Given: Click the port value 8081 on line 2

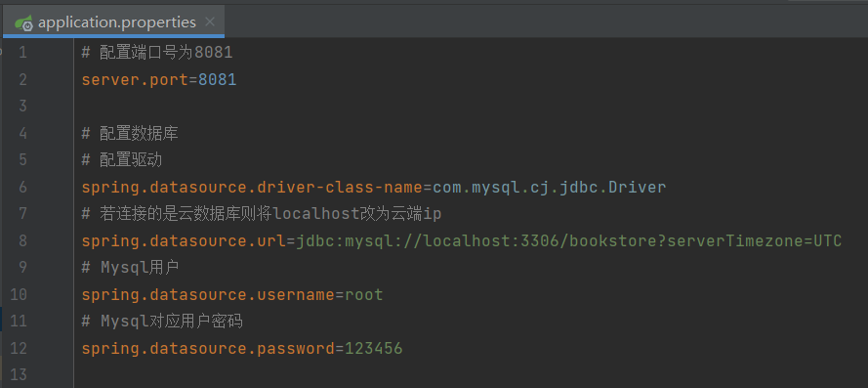Looking at the screenshot, I should 218,80.
